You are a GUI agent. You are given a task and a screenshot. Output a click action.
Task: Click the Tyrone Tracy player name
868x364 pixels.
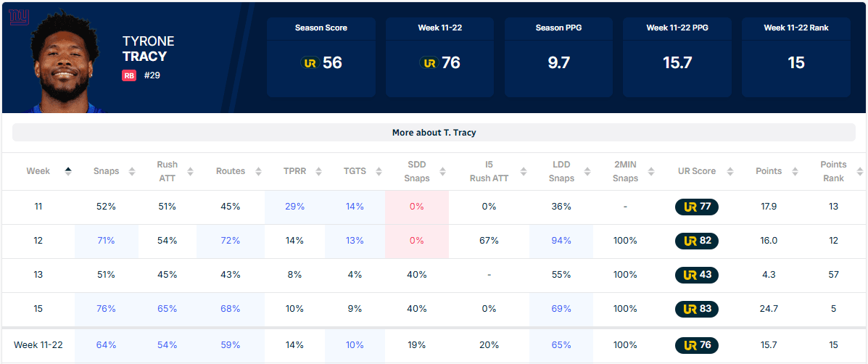pos(149,49)
